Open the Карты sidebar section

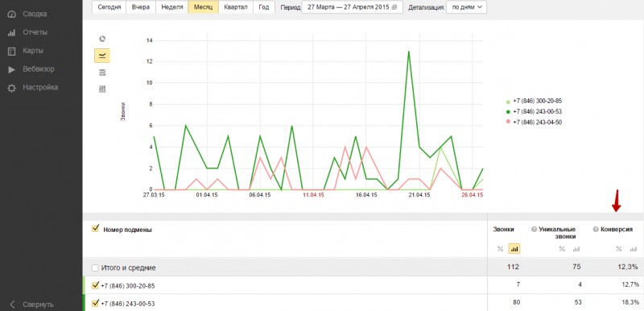[33, 51]
